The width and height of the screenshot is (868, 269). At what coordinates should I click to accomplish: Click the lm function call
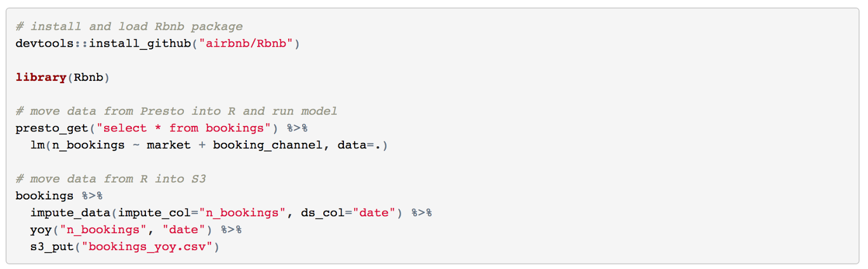click(37, 145)
